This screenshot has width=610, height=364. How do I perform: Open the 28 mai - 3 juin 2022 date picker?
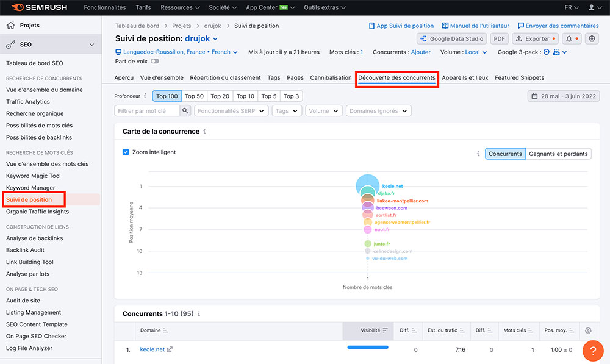[x=563, y=96]
